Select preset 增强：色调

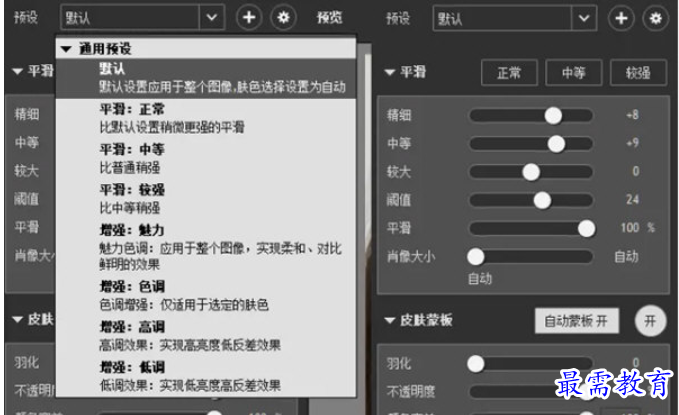206,295
